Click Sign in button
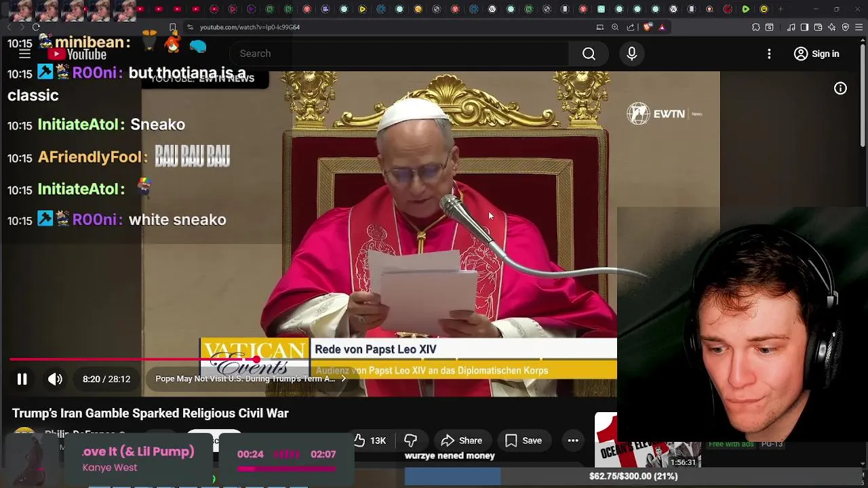 click(816, 54)
